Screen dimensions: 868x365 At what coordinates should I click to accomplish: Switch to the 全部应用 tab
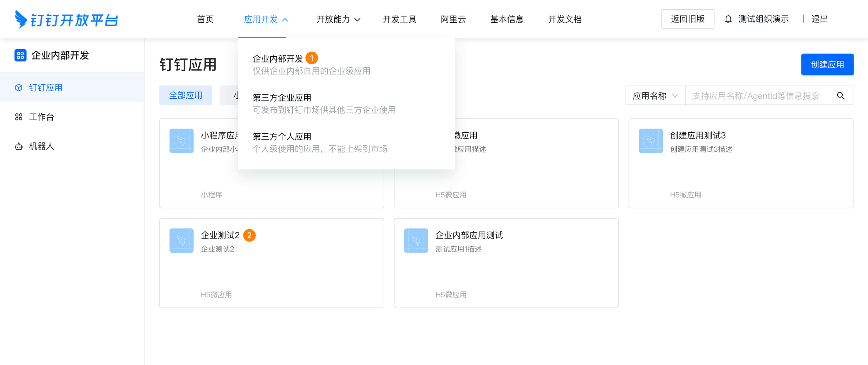tap(186, 95)
